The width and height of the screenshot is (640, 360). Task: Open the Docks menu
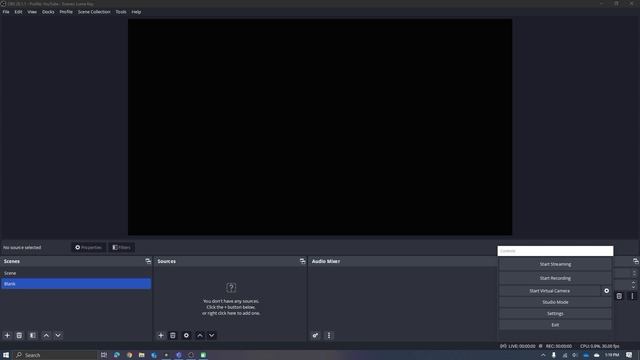[48, 12]
